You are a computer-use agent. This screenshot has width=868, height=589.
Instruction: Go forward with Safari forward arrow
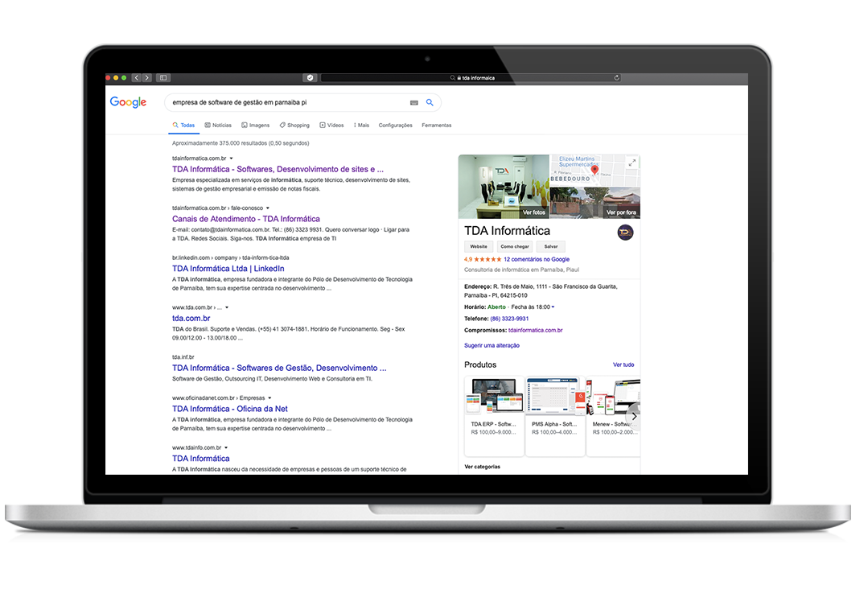click(146, 78)
